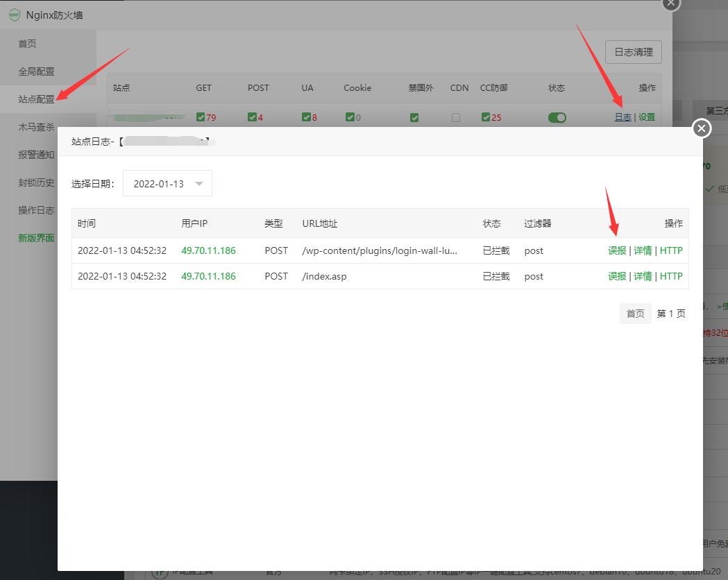
Task: Open 木马查杀 in the sidebar
Action: pos(36,127)
